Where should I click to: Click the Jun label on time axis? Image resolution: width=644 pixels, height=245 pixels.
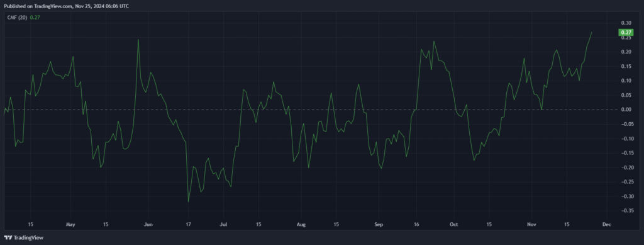[x=148, y=225]
